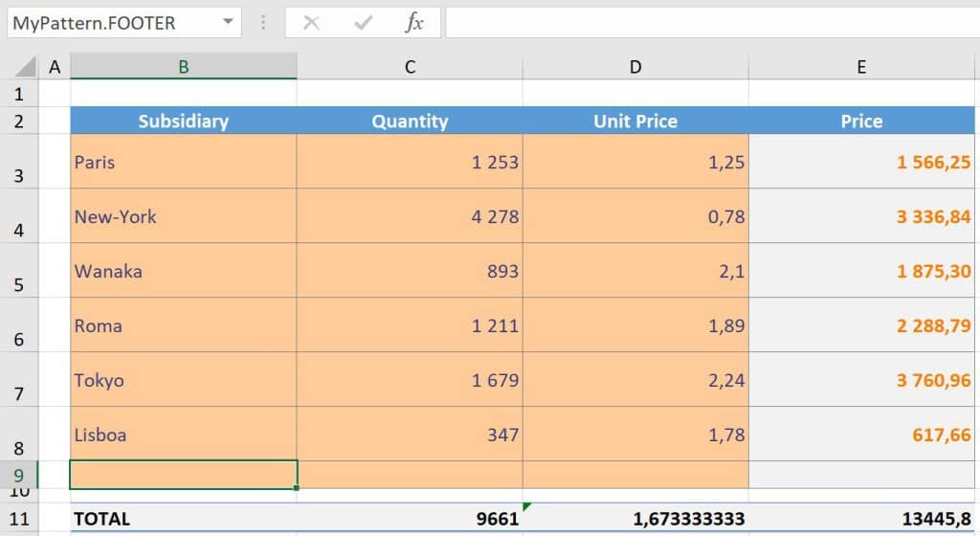The width and height of the screenshot is (980, 536).
Task: Select the orange Tokyo price 3 760,96
Action: coord(861,379)
